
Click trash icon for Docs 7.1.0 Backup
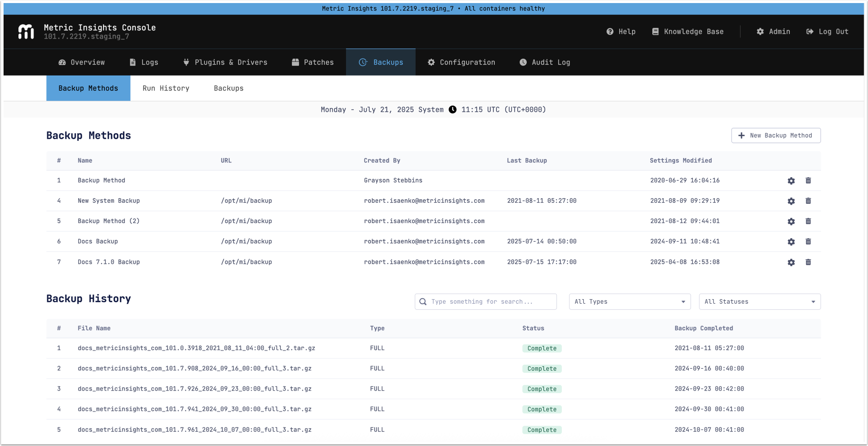point(808,263)
